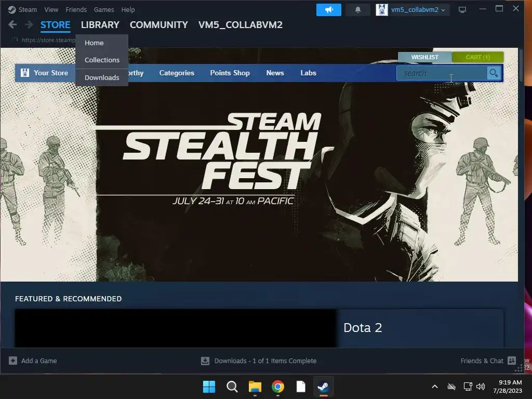Screen dimensions: 532x399
Task: Select Collections from the Library dropdown
Action: pos(102,60)
